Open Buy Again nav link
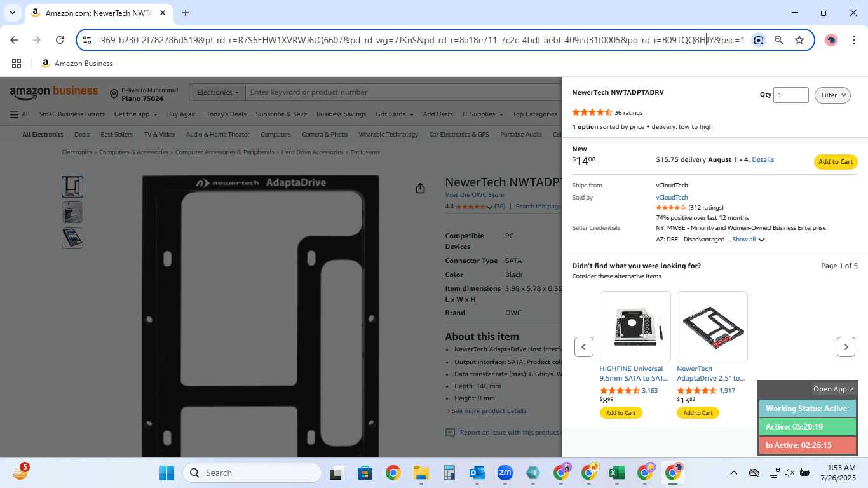 [x=182, y=114]
